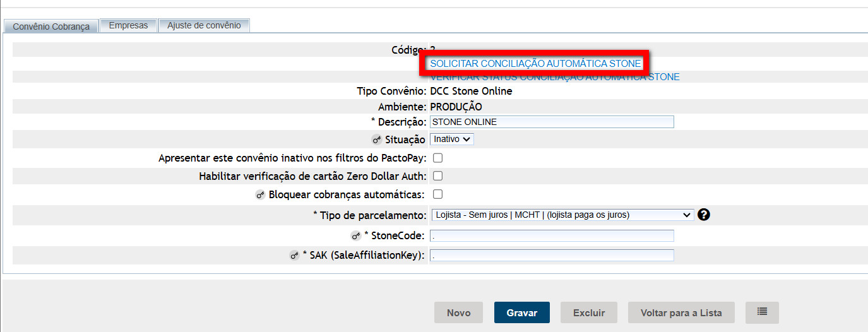Click Solicitar Conciliação Automática Stone link
Screen dimensions: 868x332
tap(535, 64)
